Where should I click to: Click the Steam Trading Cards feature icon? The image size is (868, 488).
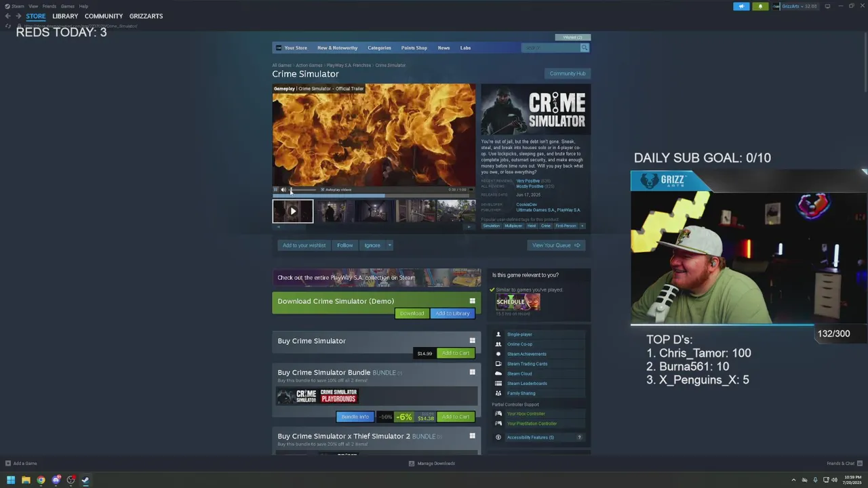point(498,364)
